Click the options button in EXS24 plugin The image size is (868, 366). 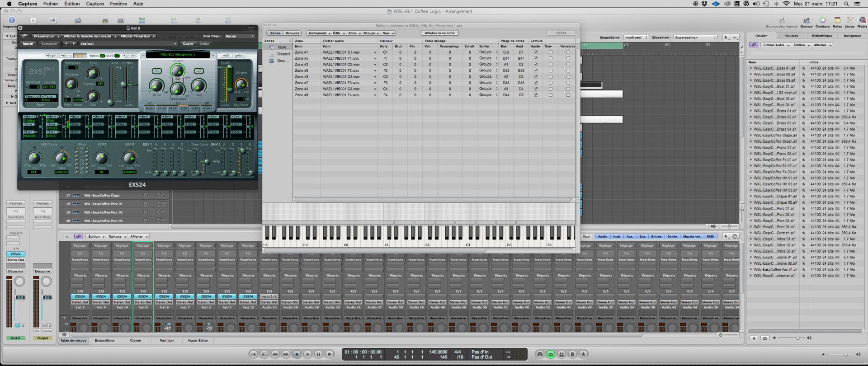click(x=240, y=56)
